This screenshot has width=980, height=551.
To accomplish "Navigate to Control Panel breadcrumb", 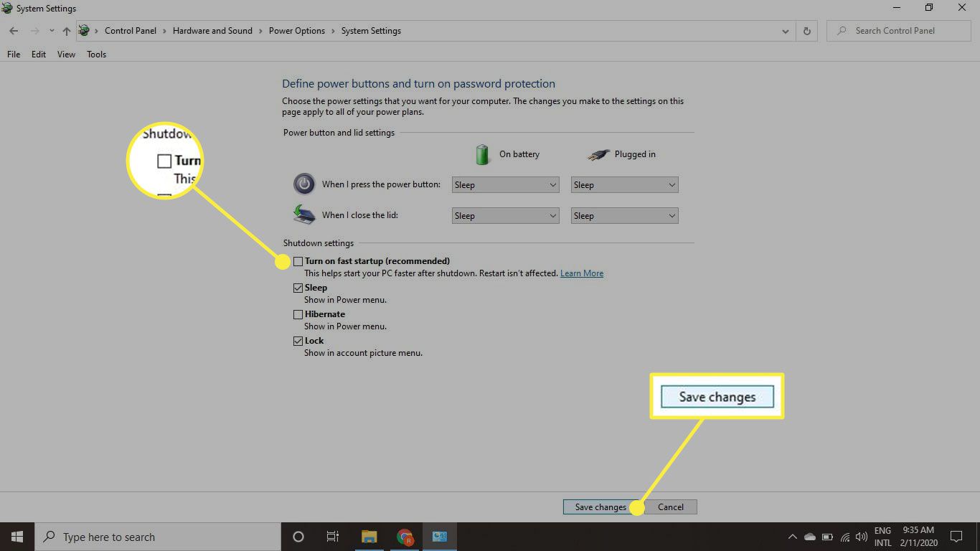I will point(131,31).
